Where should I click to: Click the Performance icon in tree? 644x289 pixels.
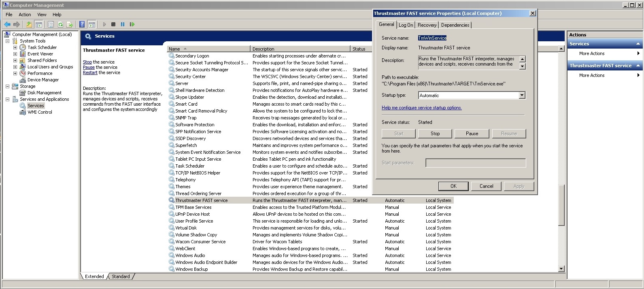[x=23, y=73]
